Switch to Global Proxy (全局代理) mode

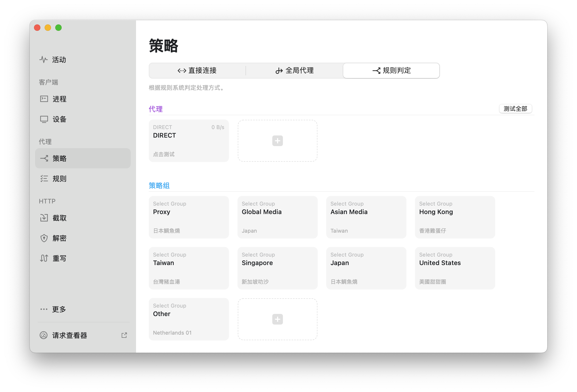294,70
